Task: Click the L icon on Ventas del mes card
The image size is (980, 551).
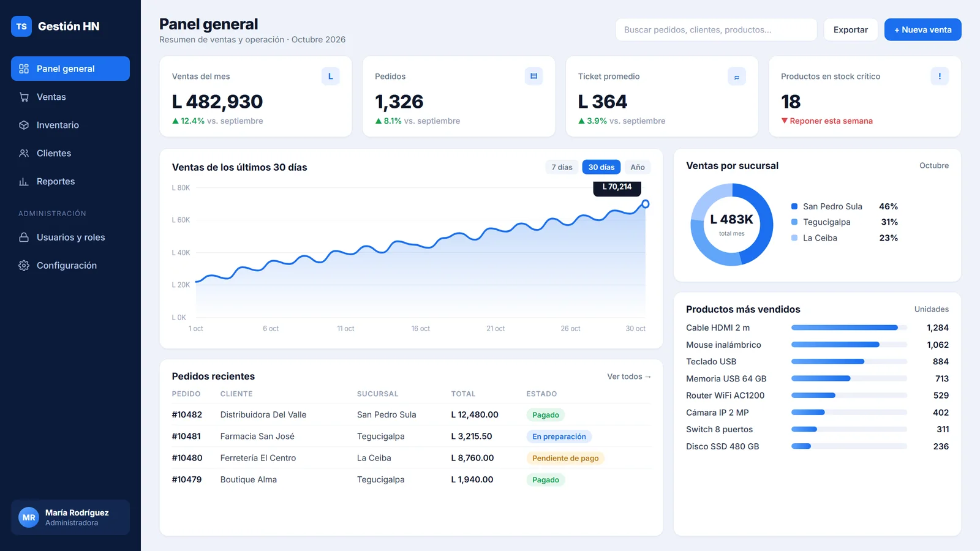Action: [x=330, y=77]
